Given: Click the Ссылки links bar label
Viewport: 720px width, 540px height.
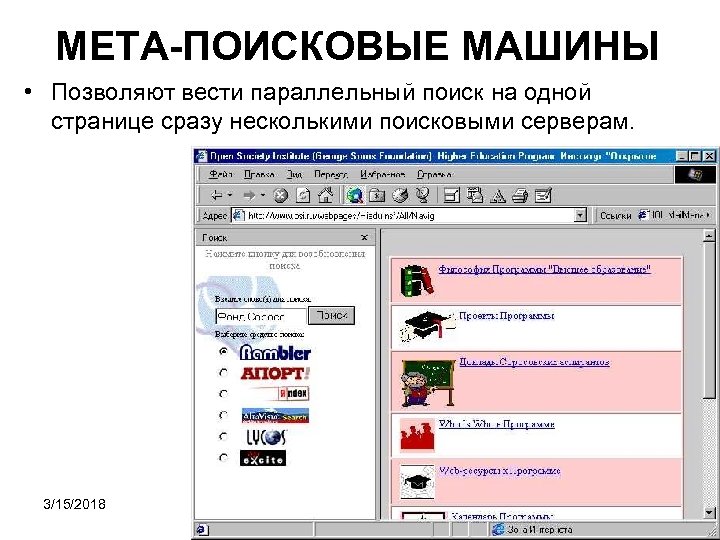Looking at the screenshot, I should [x=616, y=215].
